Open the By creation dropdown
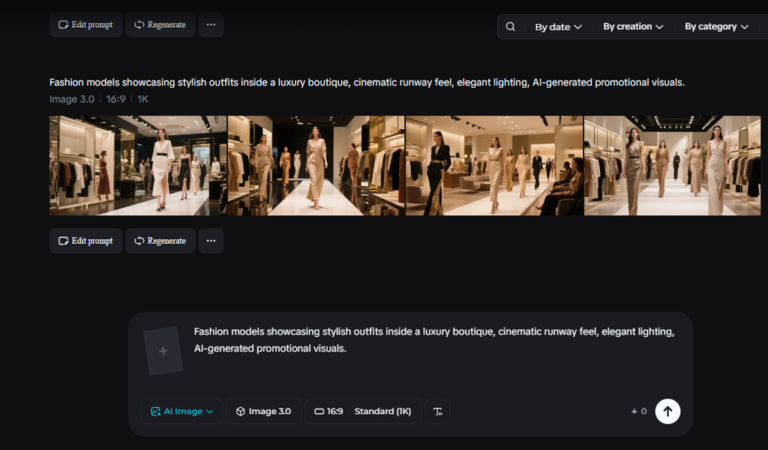768x450 pixels. (633, 26)
